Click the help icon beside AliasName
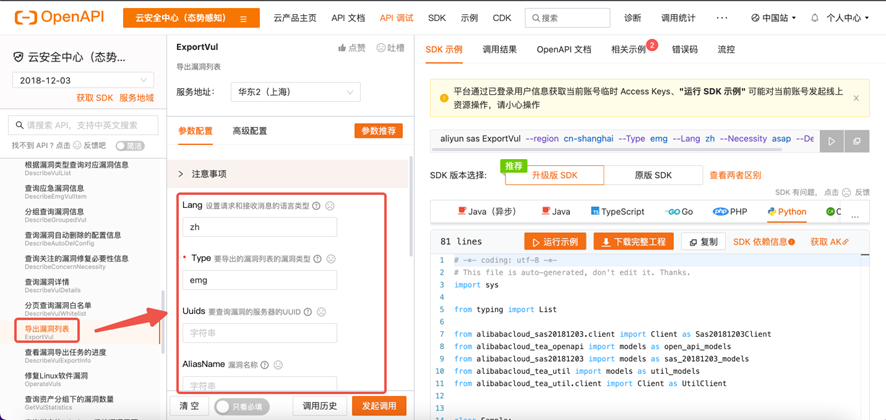The height and width of the screenshot is (420, 886). (x=264, y=365)
